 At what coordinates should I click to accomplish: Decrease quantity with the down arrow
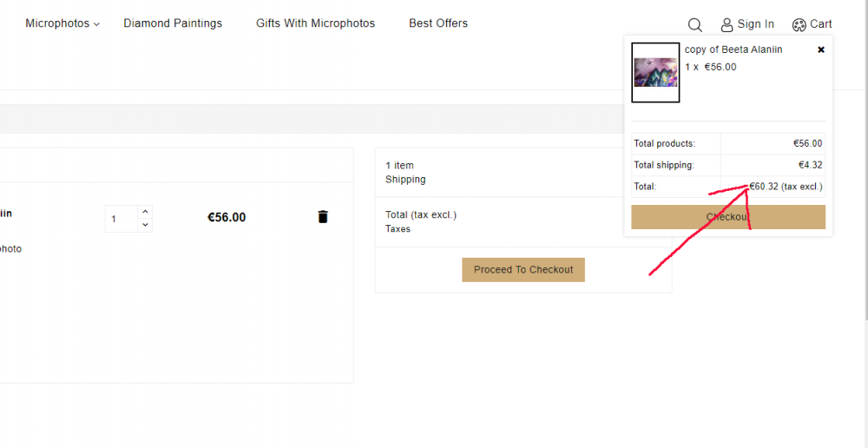coord(145,225)
